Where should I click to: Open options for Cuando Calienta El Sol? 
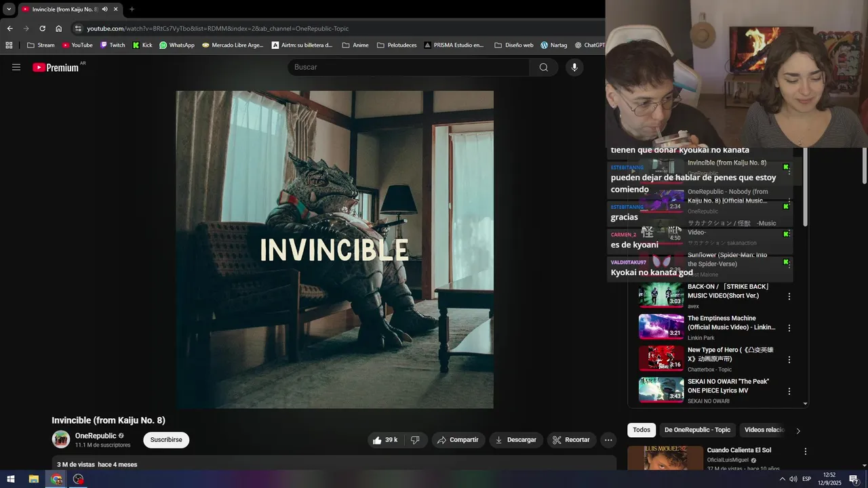click(x=806, y=451)
